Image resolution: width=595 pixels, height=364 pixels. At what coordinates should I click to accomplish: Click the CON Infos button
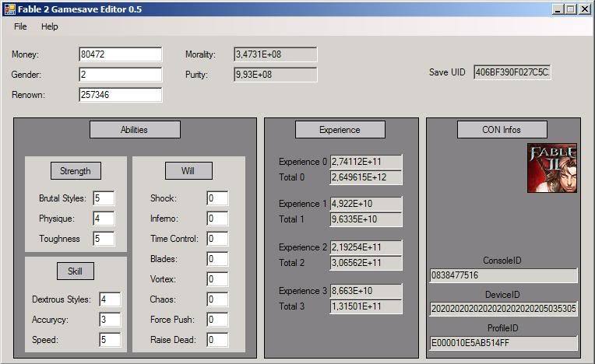point(502,130)
